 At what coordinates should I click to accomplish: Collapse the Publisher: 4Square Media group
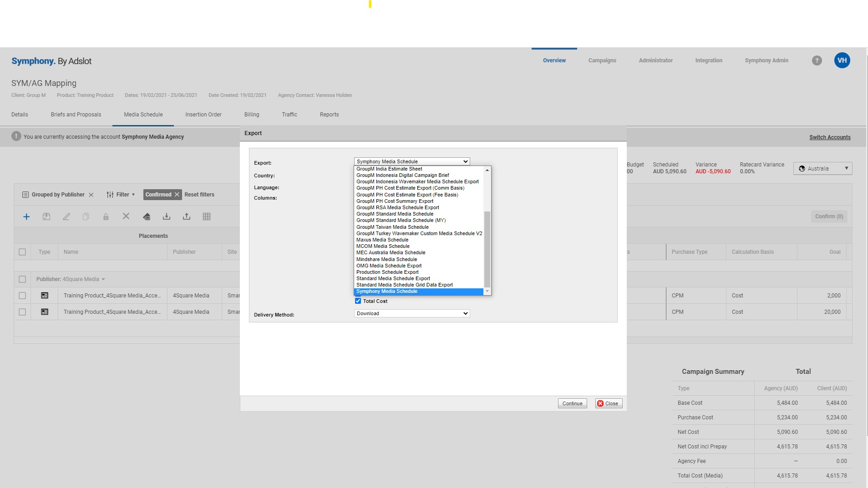click(x=103, y=279)
